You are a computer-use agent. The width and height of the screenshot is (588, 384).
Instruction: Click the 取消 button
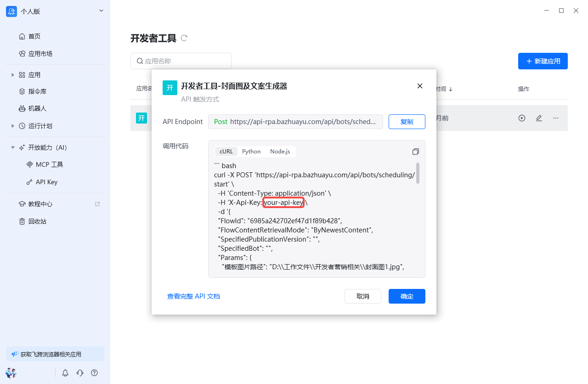363,296
